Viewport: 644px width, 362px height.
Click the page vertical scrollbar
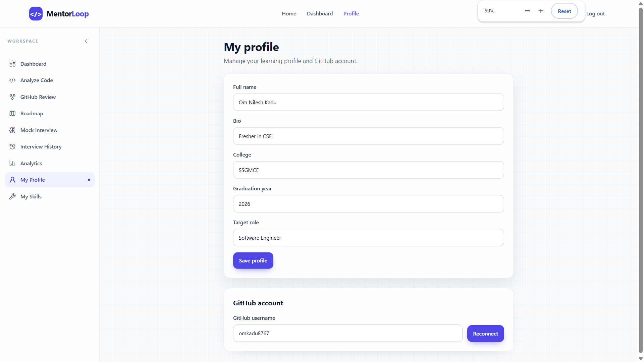[x=641, y=181]
